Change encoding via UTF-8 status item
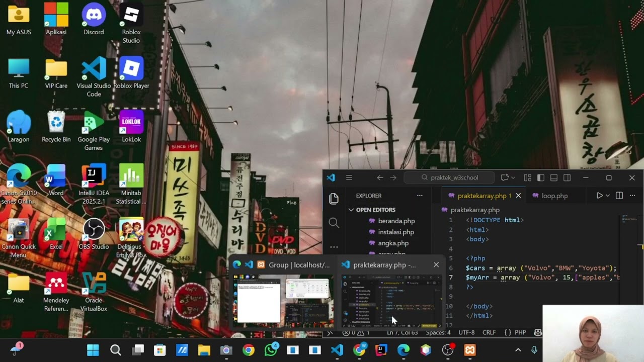This screenshot has width=644, height=362. click(466, 332)
